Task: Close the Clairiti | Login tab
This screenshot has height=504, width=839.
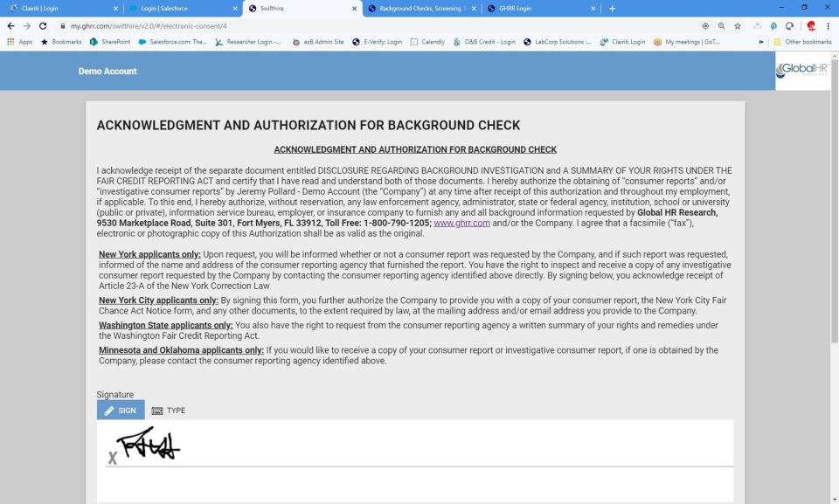Action: (x=115, y=9)
